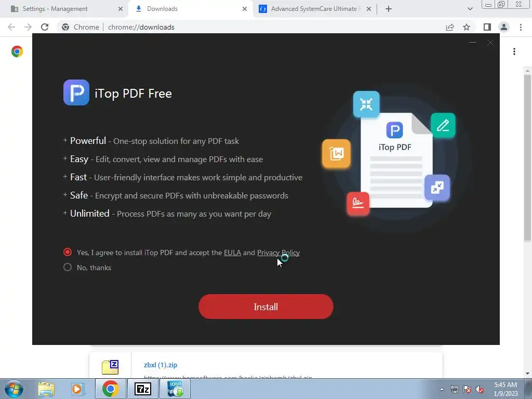Switch to Advanced SystemCare Ultimate tab
This screenshot has width=532, height=399.
[x=314, y=9]
